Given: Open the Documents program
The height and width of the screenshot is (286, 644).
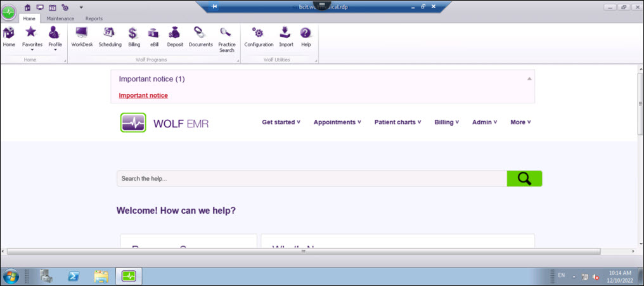Looking at the screenshot, I should pos(200,37).
